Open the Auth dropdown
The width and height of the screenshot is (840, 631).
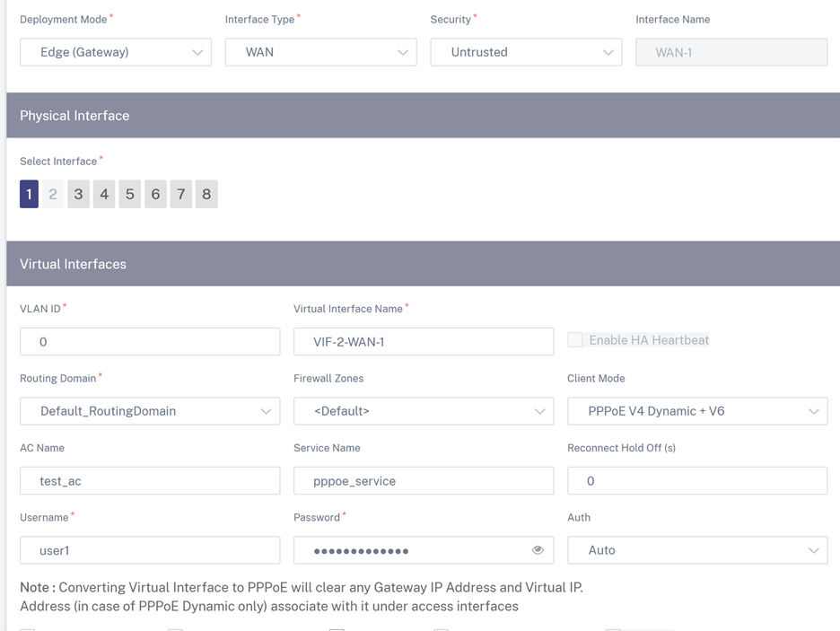pyautogui.click(x=697, y=550)
